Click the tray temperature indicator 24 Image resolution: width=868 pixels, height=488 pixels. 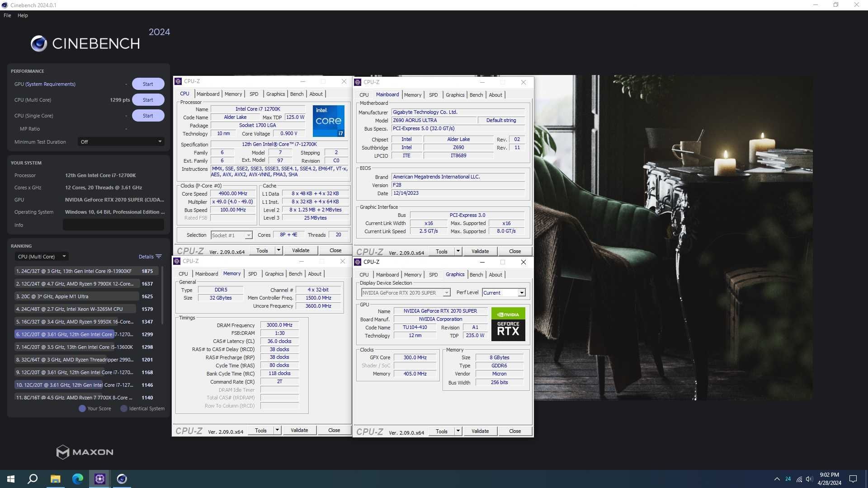point(788,479)
